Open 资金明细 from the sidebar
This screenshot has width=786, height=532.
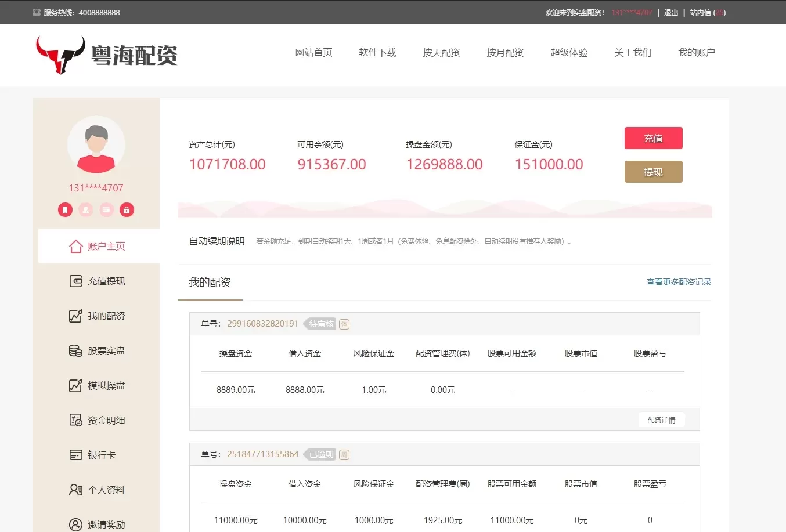pos(98,420)
